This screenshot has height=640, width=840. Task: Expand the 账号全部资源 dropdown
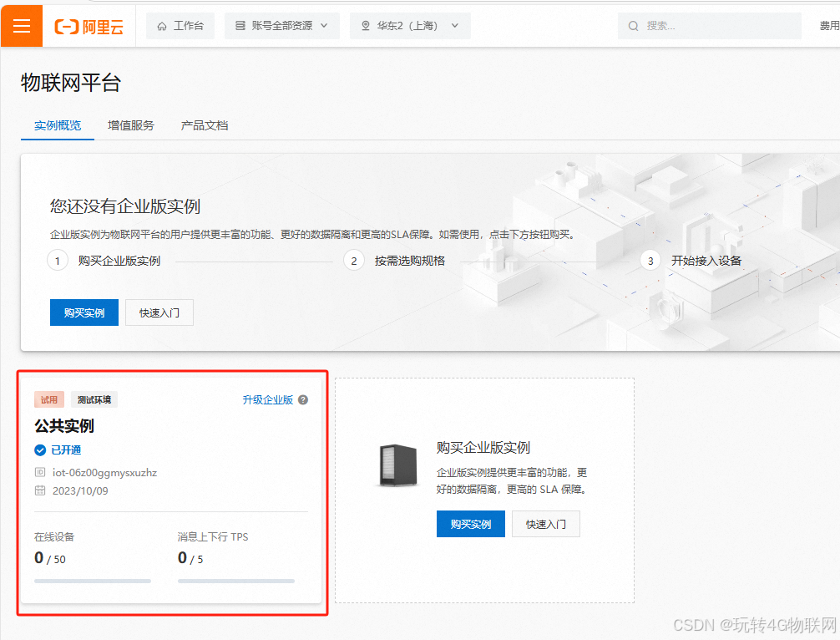[x=281, y=26]
